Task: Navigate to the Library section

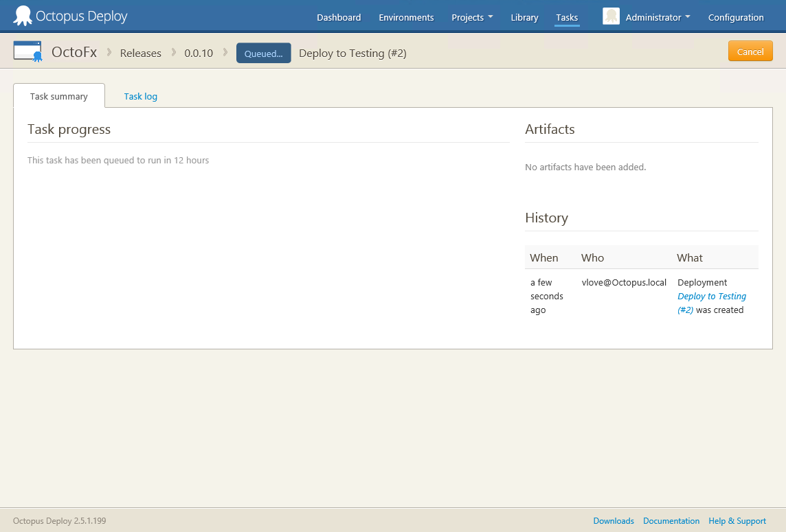Action: click(524, 18)
